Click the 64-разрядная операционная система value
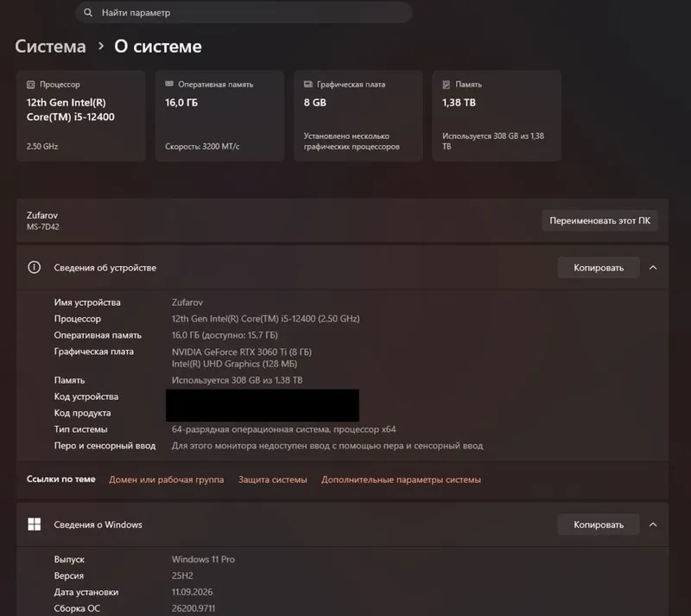This screenshot has height=616, width=691. 284,429
